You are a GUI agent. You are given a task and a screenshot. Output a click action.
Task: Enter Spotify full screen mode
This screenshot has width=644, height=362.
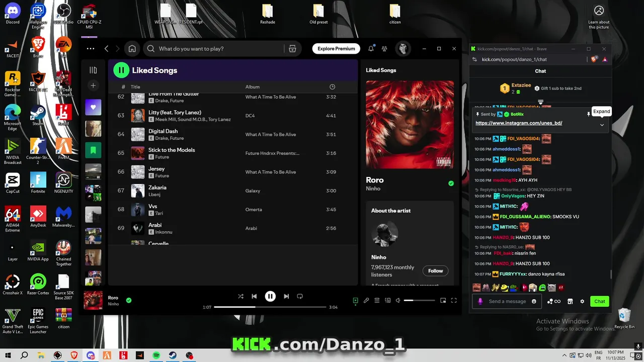[454, 301]
